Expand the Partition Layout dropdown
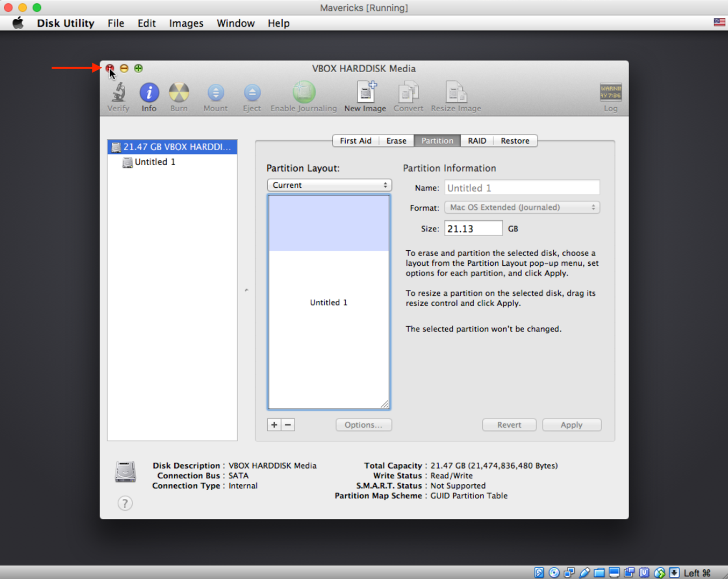Screen dimensions: 728x579 point(329,185)
